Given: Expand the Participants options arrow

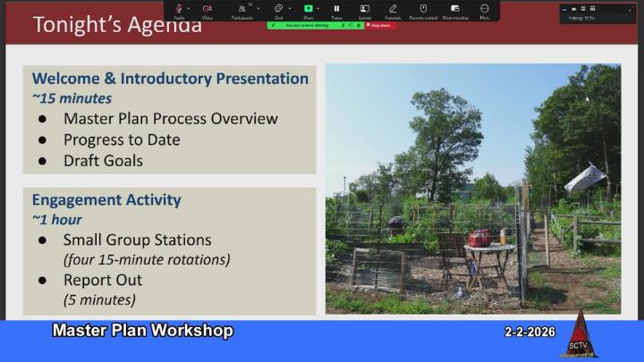Looking at the screenshot, I should [x=258, y=9].
